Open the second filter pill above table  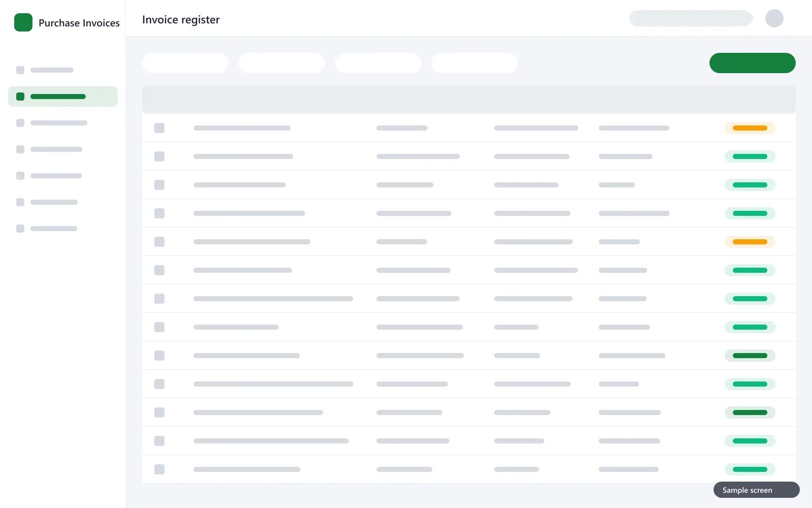[282, 63]
